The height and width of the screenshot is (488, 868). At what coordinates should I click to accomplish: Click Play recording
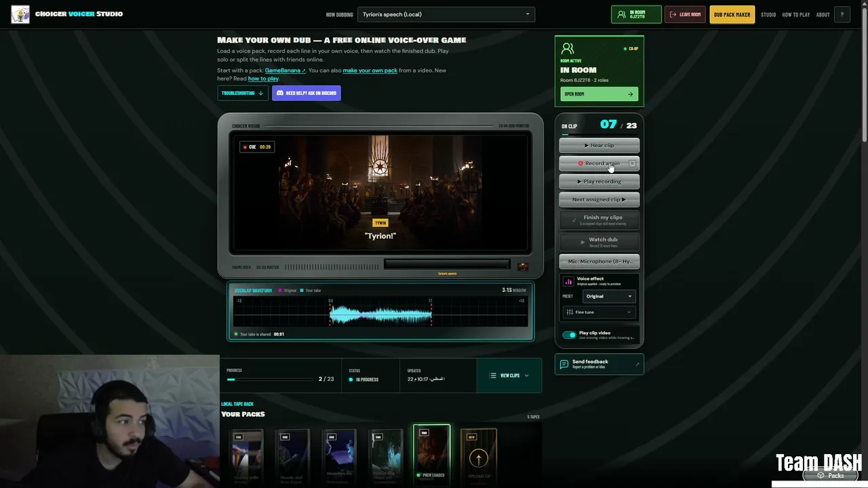(x=599, y=182)
